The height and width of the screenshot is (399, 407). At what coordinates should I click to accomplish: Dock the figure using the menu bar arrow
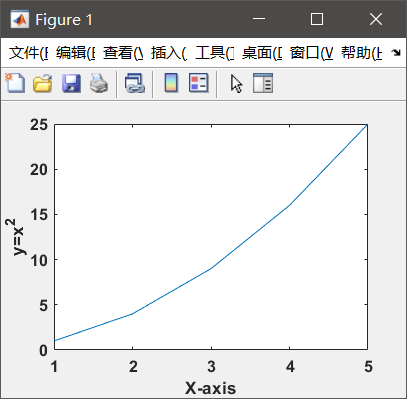tap(396, 52)
